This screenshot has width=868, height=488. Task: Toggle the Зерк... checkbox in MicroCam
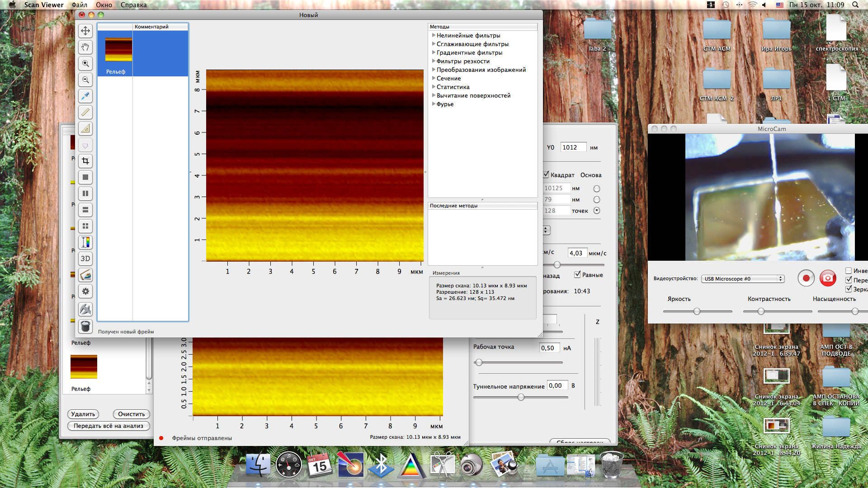849,289
